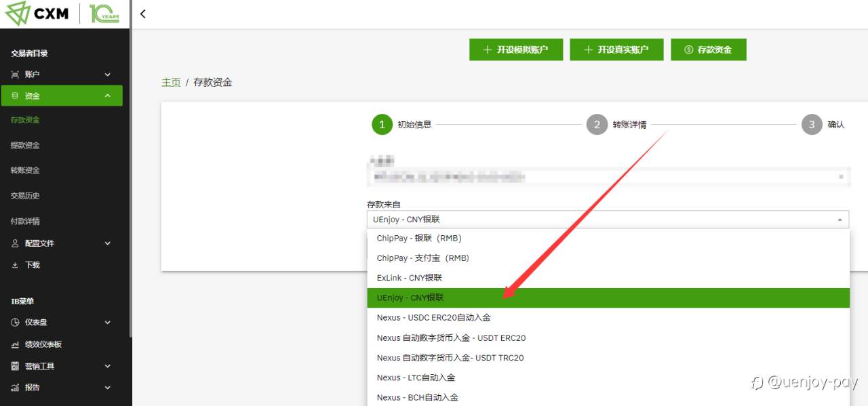This screenshot has width=868, height=406.
Task: Go to 主页 breadcrumb link
Action: click(171, 82)
